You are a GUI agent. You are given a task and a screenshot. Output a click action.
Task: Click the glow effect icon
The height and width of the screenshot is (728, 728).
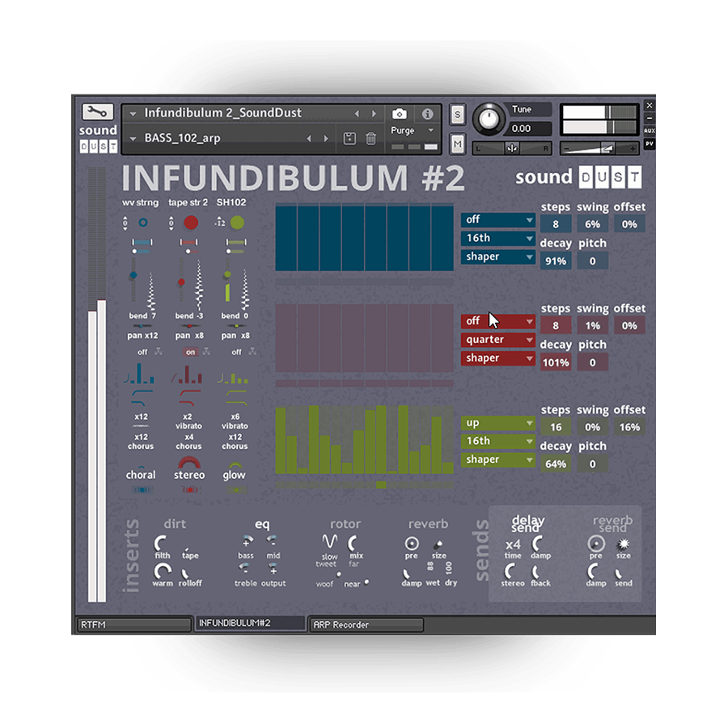click(x=235, y=465)
